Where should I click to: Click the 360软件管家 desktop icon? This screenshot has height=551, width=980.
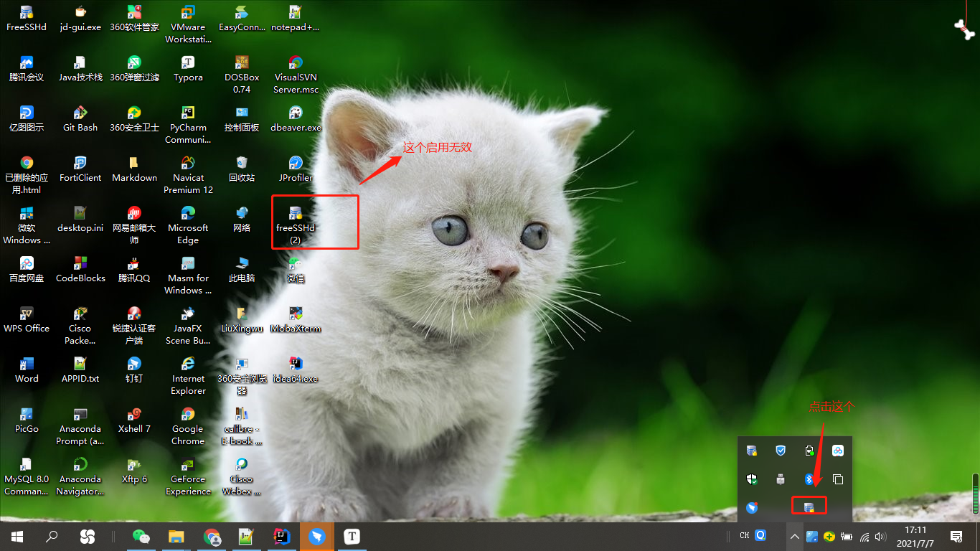tap(134, 19)
